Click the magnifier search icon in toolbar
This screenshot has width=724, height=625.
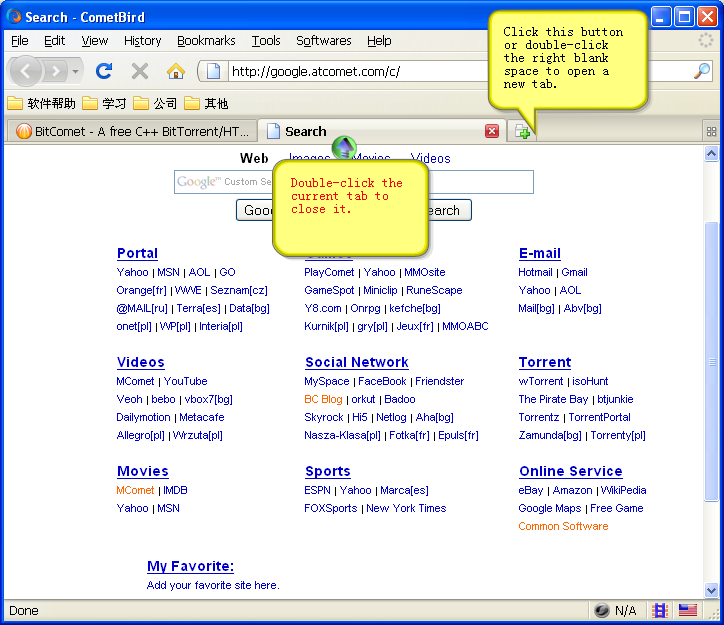click(x=702, y=71)
